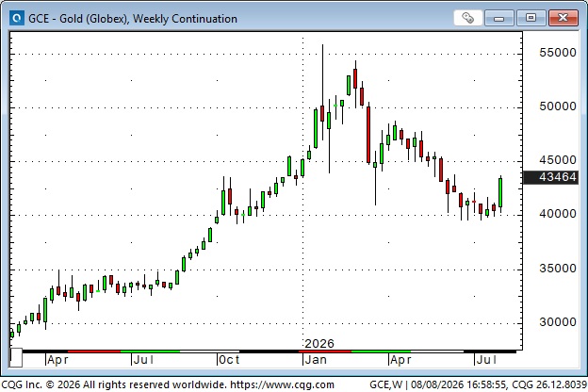Click the 30000 price axis label
The width and height of the screenshot is (588, 392).
click(558, 322)
